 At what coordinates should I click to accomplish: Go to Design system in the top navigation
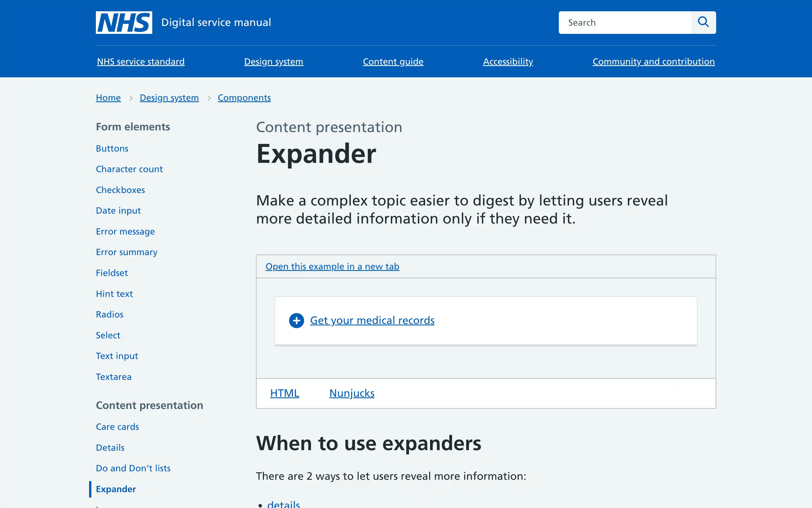pyautogui.click(x=273, y=62)
